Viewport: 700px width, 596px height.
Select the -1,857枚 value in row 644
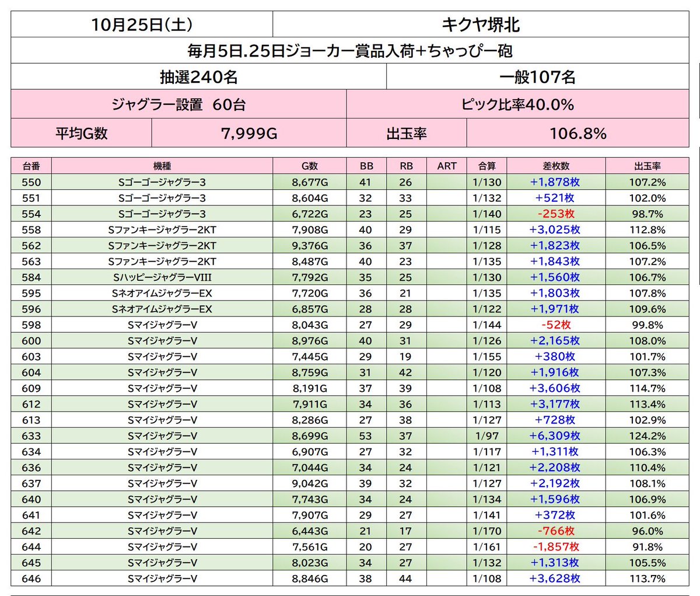pos(556,547)
